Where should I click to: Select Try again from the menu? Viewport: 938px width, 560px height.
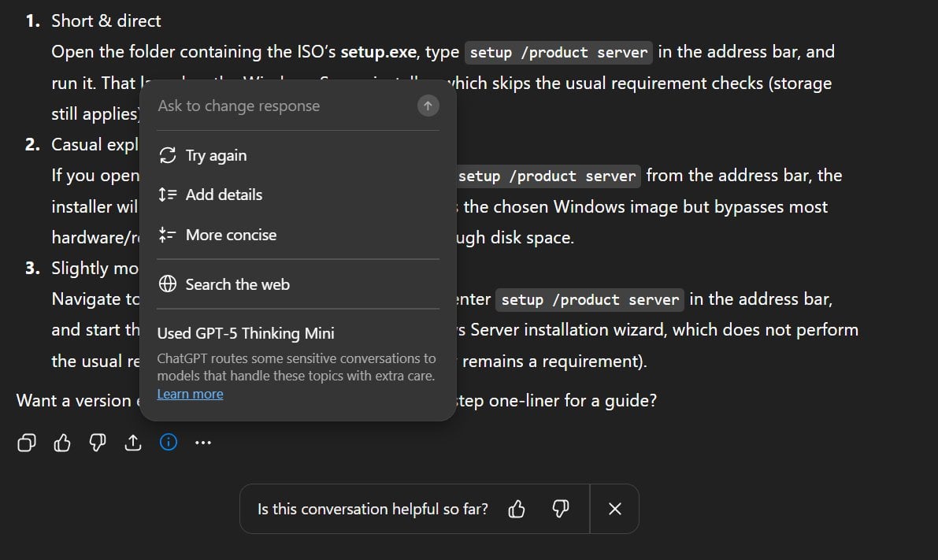click(216, 155)
